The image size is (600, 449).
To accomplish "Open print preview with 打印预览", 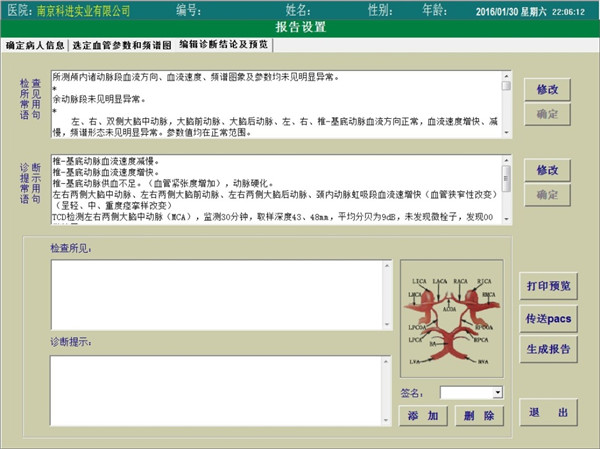I will point(548,286).
